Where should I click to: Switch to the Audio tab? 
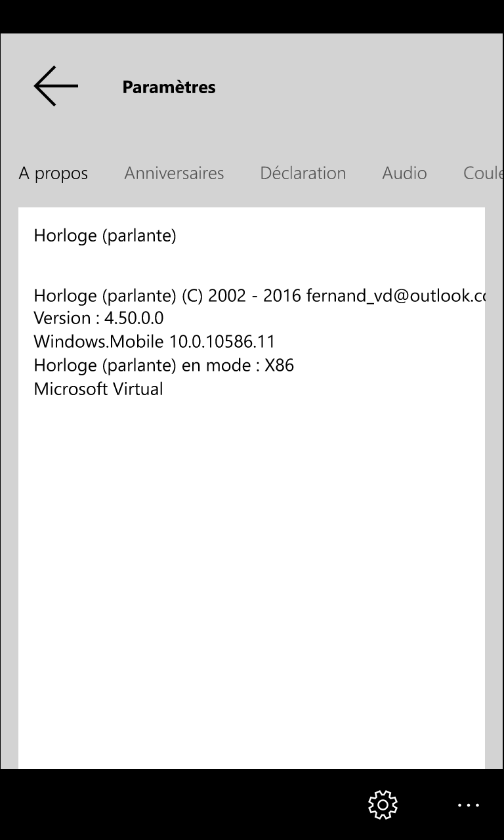click(404, 173)
